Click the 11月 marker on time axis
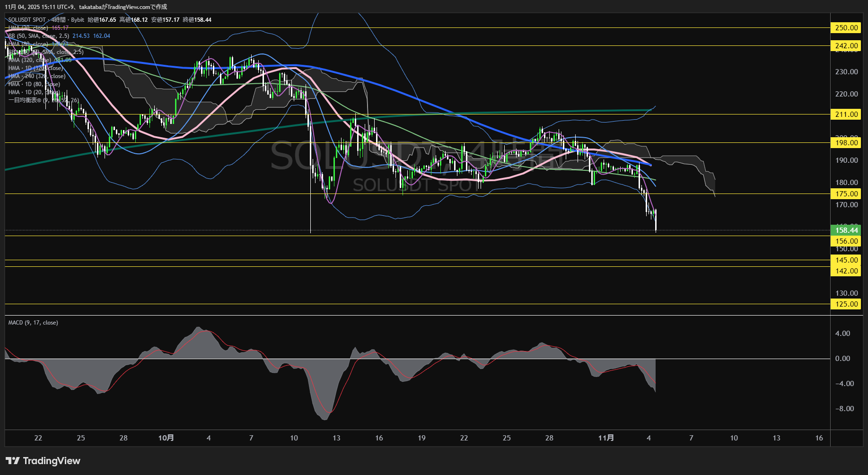Image resolution: width=868 pixels, height=475 pixels. [606, 438]
